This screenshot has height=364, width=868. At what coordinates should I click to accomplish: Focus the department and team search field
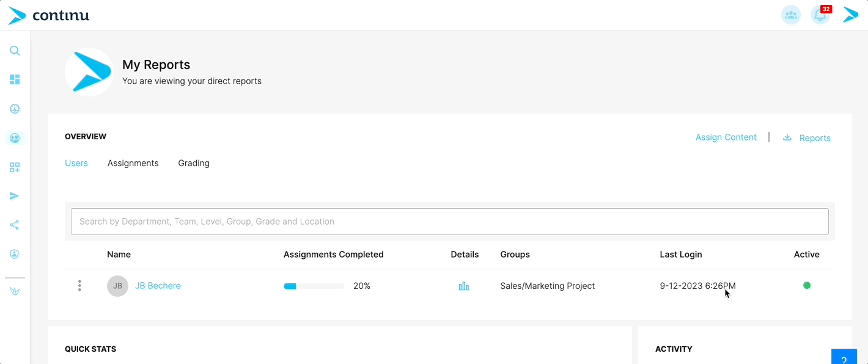[x=450, y=222]
